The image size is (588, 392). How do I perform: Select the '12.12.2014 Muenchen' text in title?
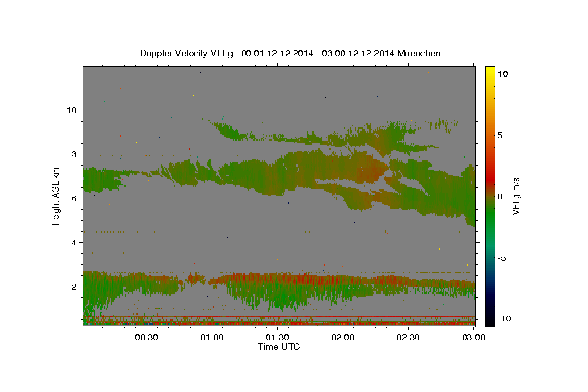click(x=394, y=53)
